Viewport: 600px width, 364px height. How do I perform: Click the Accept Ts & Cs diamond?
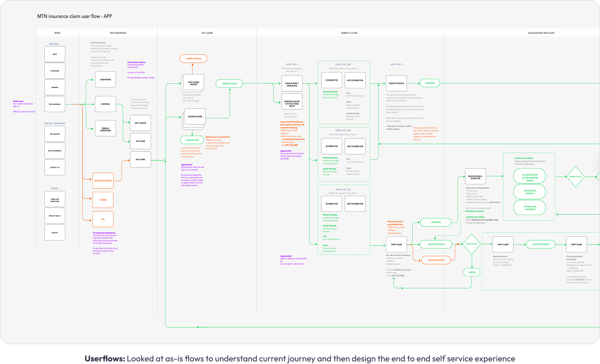(575, 177)
